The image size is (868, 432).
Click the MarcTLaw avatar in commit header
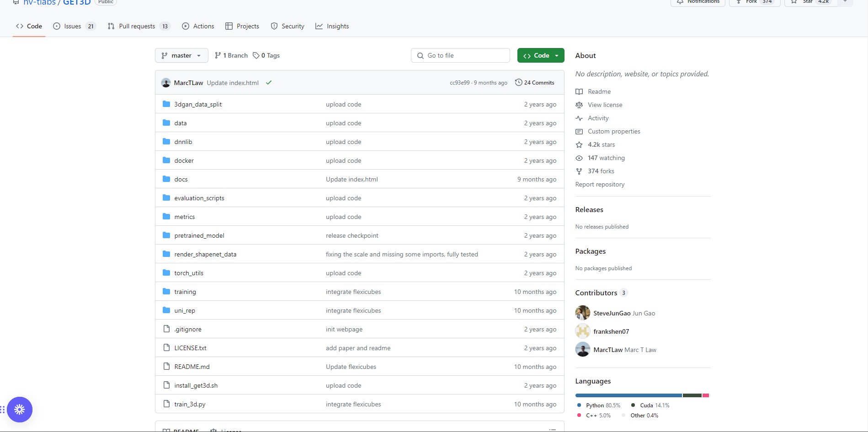[x=166, y=83]
